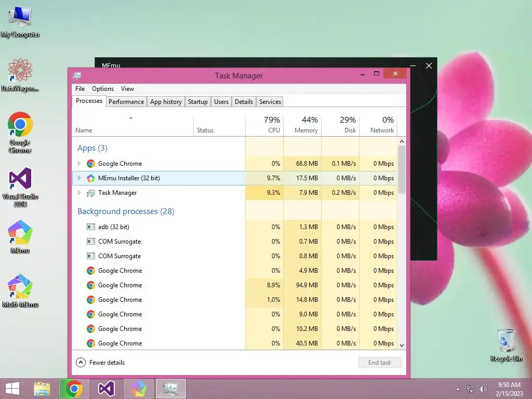Select Google Chrome process using 40.5 MB

click(x=234, y=343)
